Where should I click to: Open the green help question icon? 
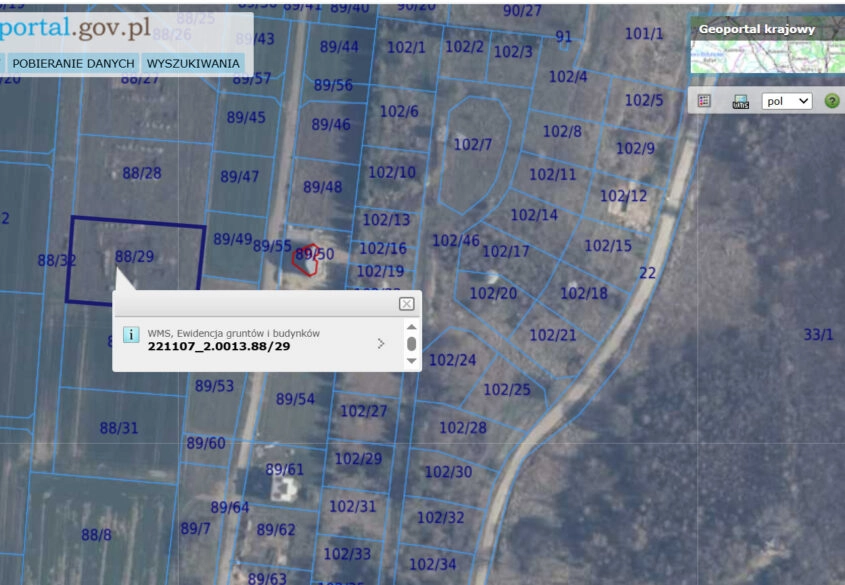point(831,101)
